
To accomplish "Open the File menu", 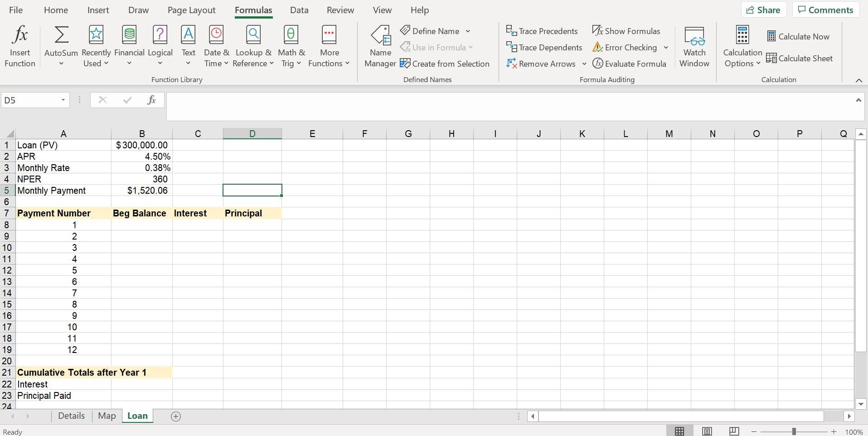I will coord(16,10).
